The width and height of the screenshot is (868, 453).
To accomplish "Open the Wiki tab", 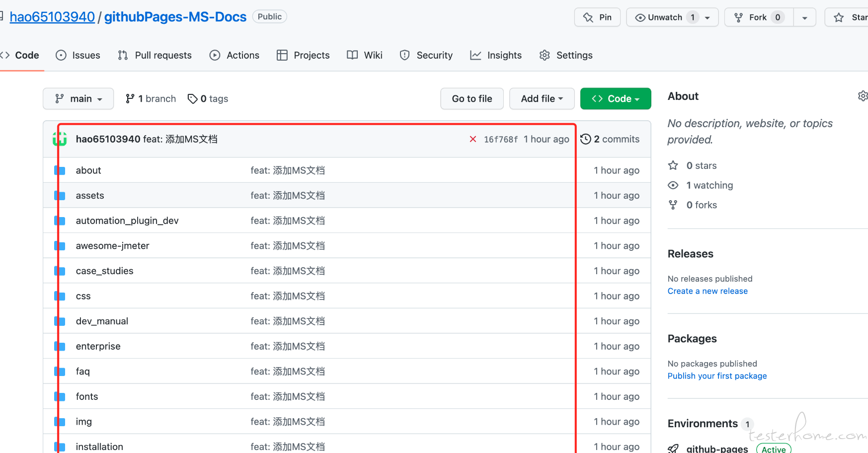I will [x=365, y=55].
